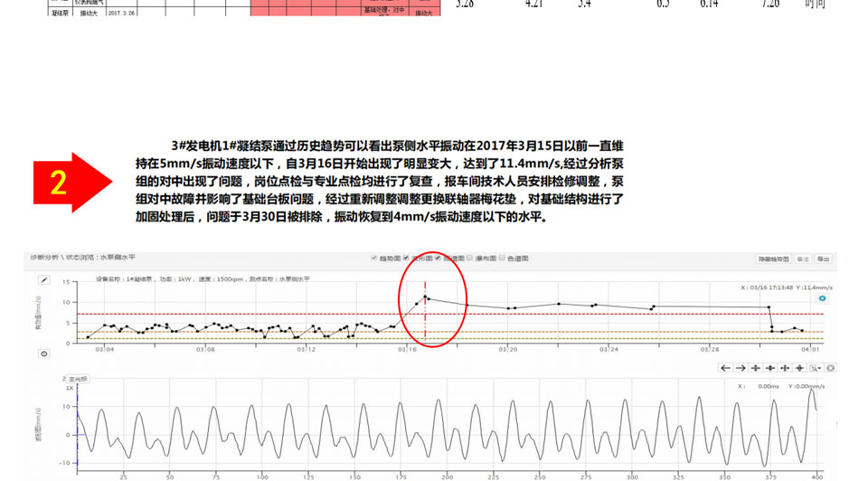Image resolution: width=868 pixels, height=481 pixels.
Task: Click the pencil edit icon beside trend chart
Action: 43,280
